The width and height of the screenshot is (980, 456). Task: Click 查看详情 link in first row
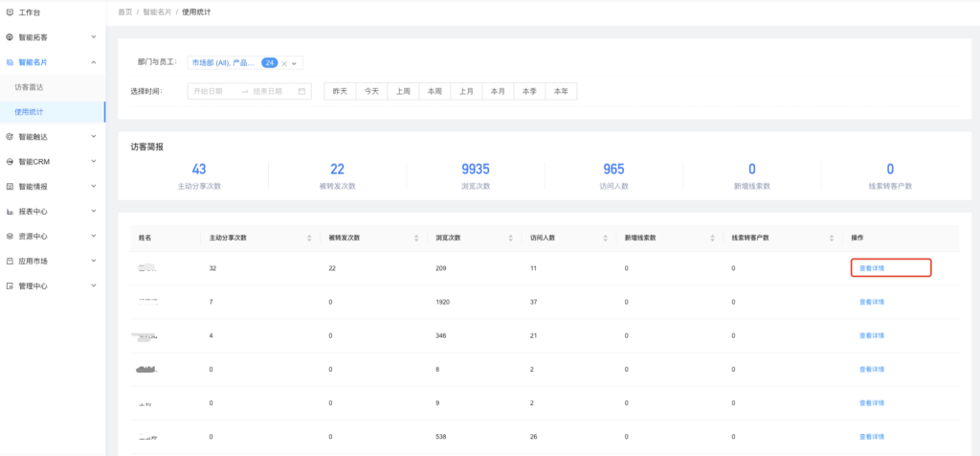click(871, 268)
